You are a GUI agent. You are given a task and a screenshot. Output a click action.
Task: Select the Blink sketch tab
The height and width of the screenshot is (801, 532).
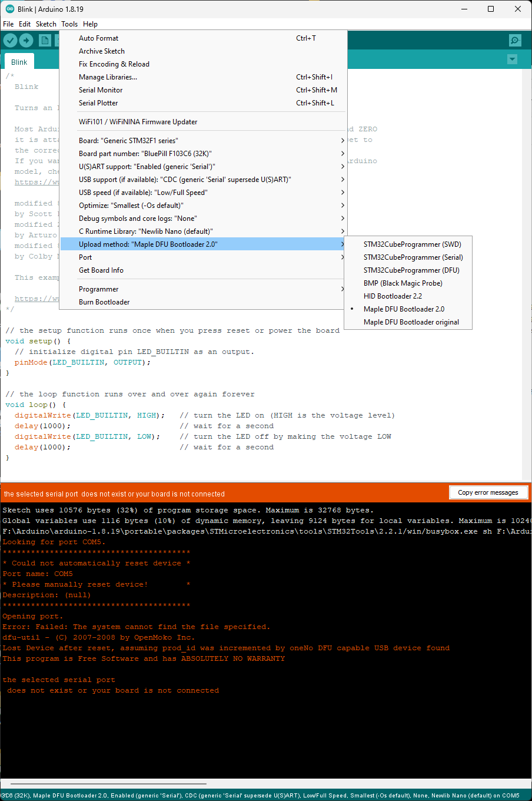[19, 62]
